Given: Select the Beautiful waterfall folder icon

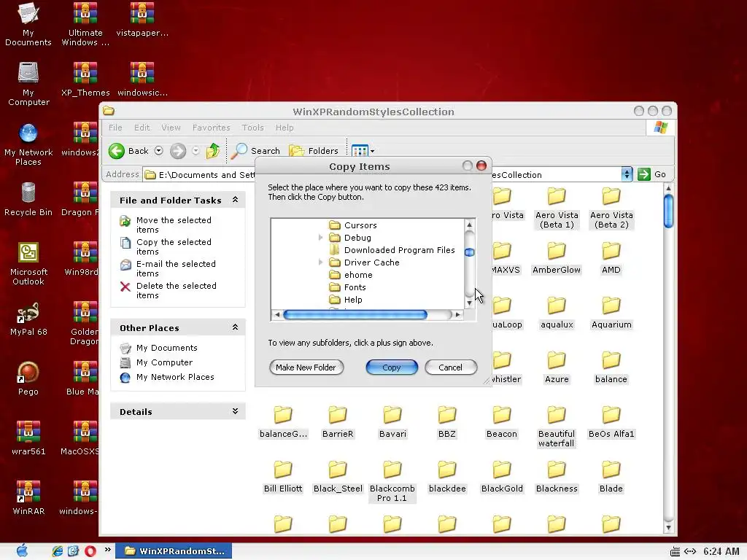Looking at the screenshot, I should (x=557, y=415).
